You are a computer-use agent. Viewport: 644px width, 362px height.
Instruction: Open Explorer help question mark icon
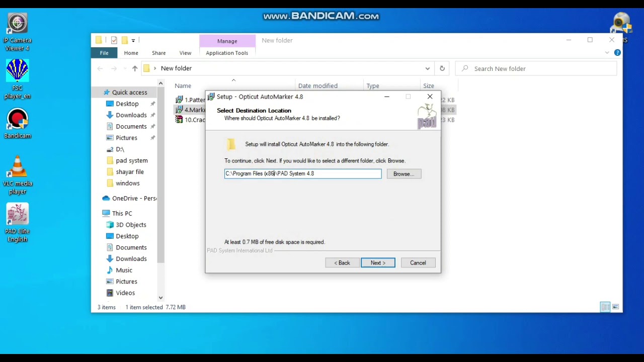[x=617, y=53]
